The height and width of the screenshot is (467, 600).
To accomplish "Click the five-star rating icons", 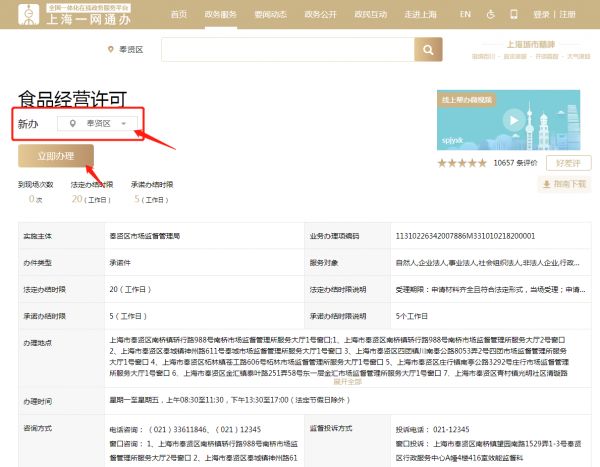I will pyautogui.click(x=462, y=163).
